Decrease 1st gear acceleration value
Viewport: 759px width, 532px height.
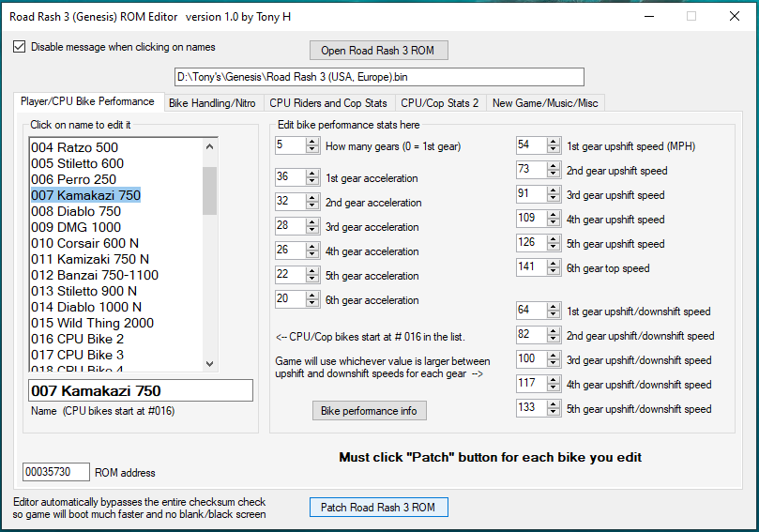tap(313, 181)
